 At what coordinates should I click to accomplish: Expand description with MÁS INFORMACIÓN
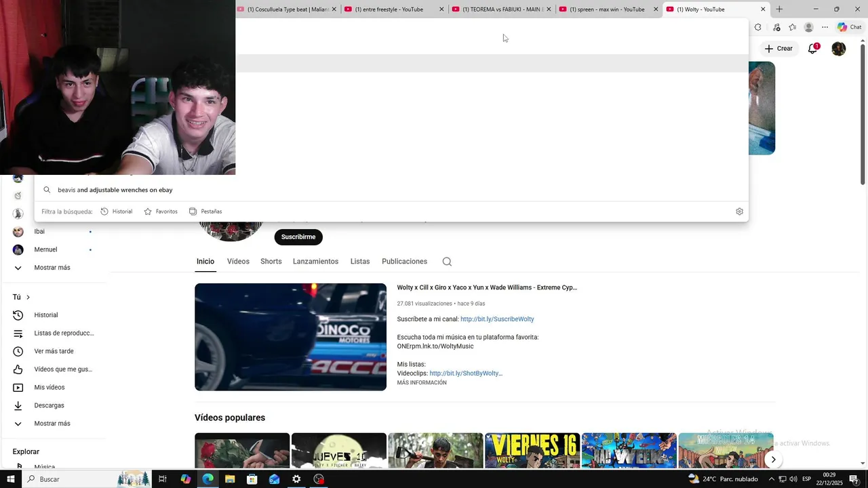(422, 383)
